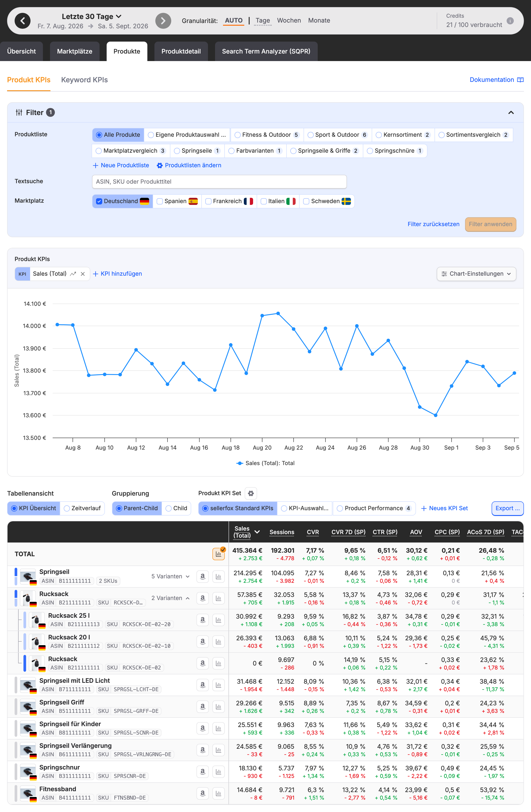Add KPI via KPI hinzufügen
The image size is (531, 812).
tap(117, 274)
